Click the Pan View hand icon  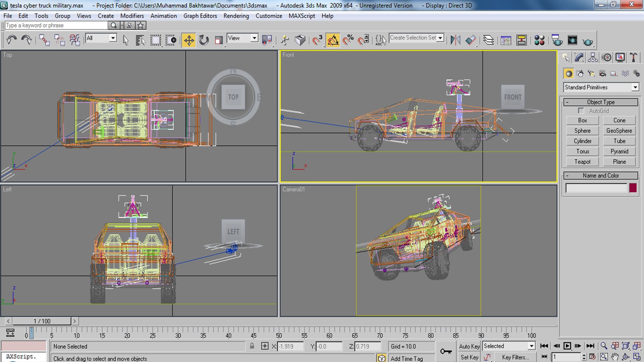point(614,357)
